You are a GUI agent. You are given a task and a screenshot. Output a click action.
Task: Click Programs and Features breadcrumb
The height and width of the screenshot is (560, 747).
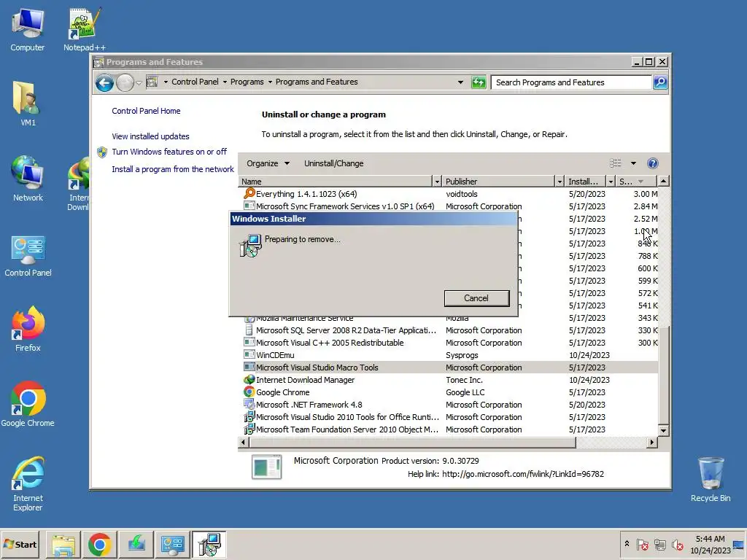317,82
